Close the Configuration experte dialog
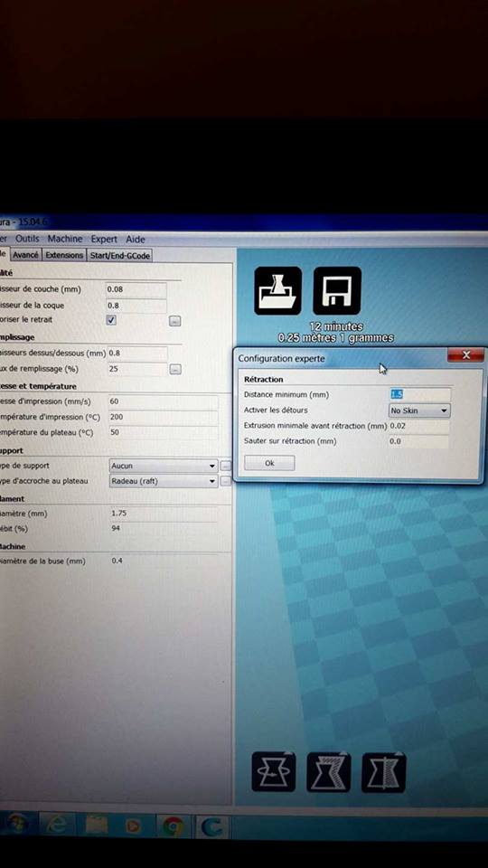The image size is (488, 868). pyautogui.click(x=465, y=354)
